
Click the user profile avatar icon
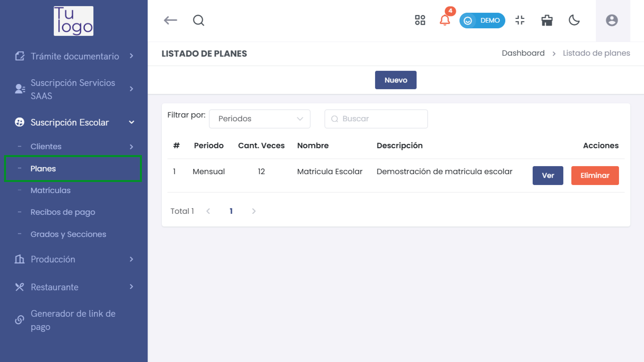(611, 20)
